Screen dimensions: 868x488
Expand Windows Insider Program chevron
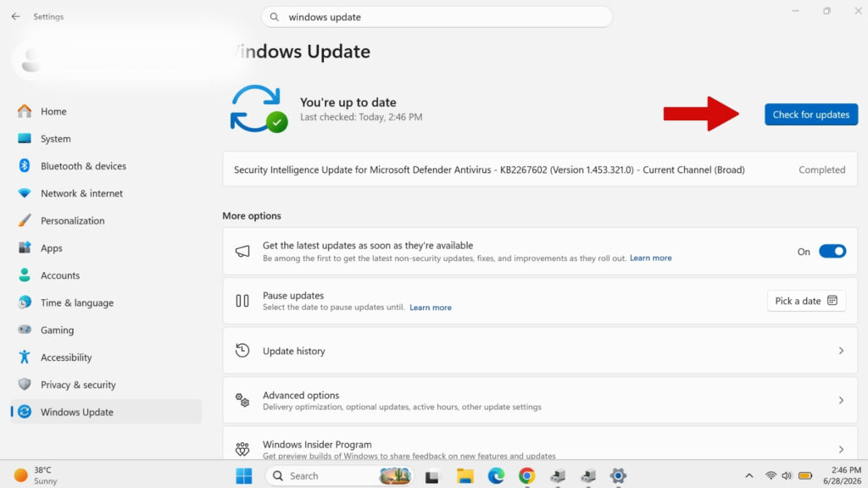[841, 449]
